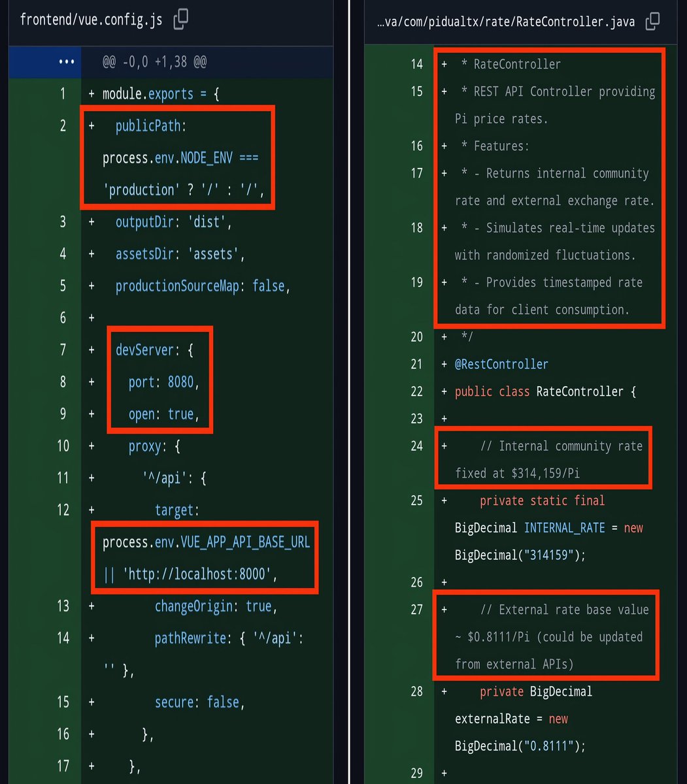
Task: Select line number 13 in vue.config.js
Action: (x=63, y=606)
